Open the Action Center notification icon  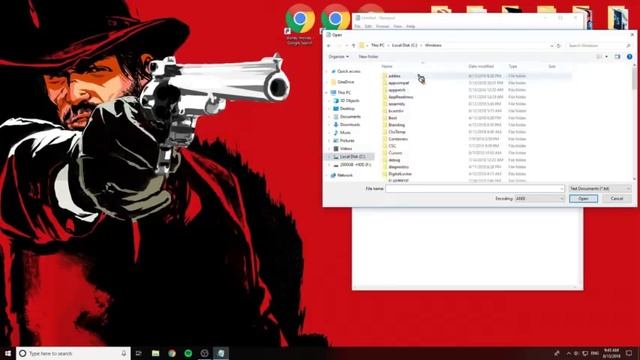(x=629, y=353)
